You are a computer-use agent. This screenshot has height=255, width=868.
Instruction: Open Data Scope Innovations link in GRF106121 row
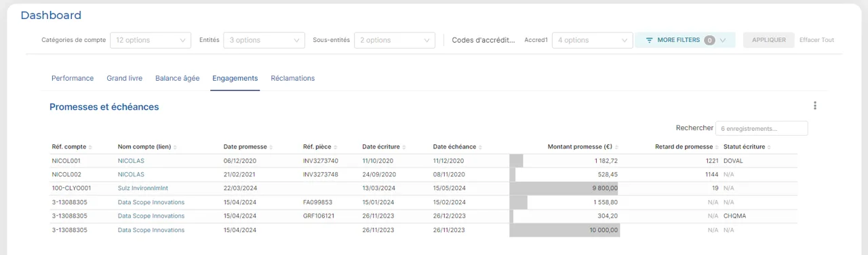click(x=151, y=216)
